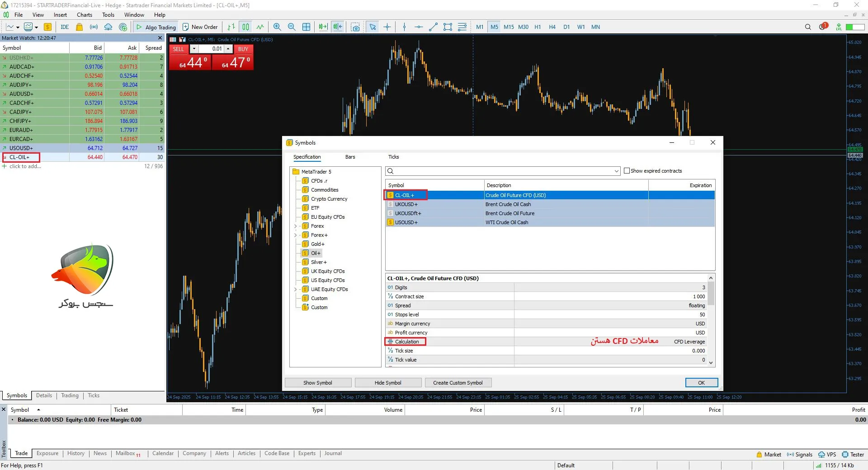Select the Crosshair cursor tool
The width and height of the screenshot is (868, 470).
click(387, 27)
